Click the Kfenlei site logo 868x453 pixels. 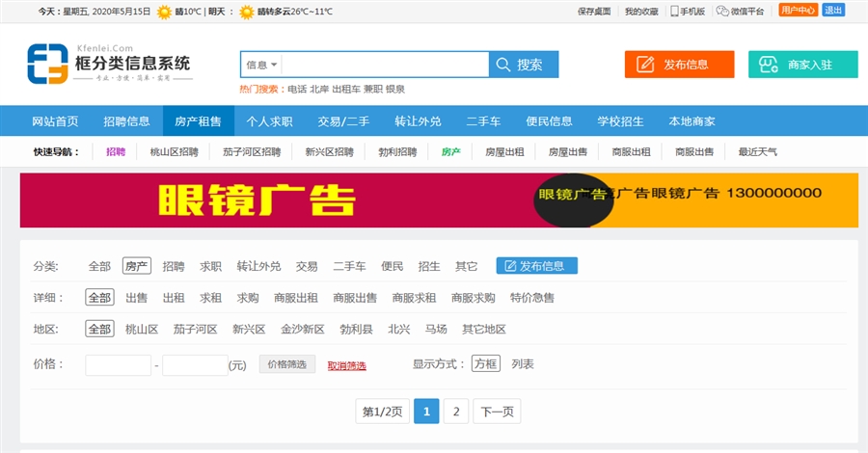tap(108, 64)
